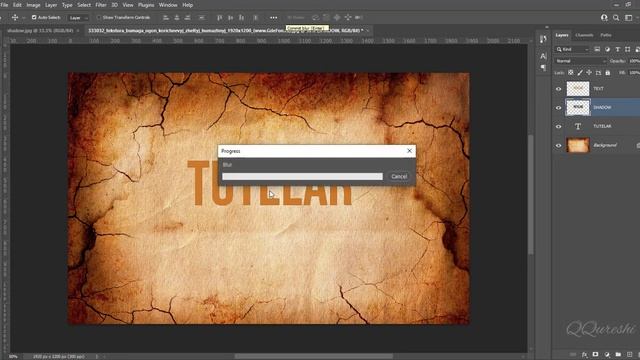The height and width of the screenshot is (360, 640).
Task: Open the Normal blend mode dropdown
Action: pos(580,61)
